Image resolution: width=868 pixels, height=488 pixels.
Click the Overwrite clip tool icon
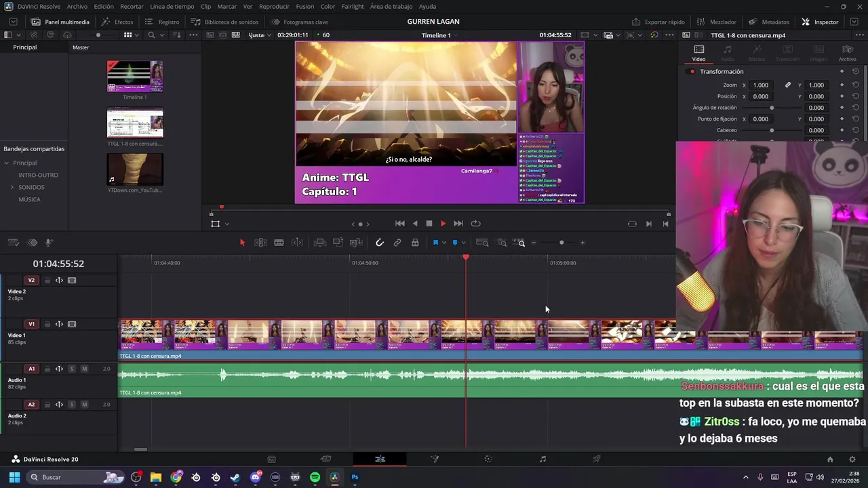[338, 243]
